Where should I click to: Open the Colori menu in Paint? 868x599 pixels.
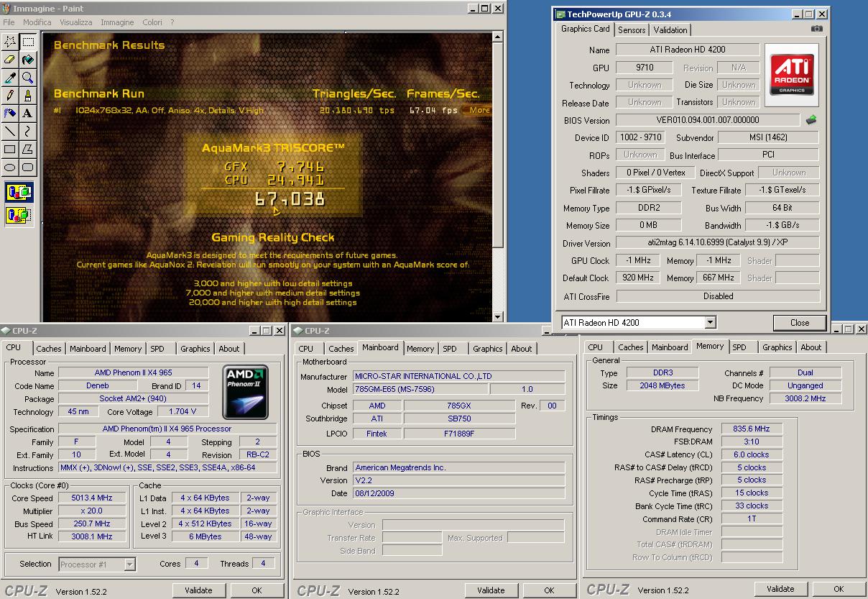[152, 22]
